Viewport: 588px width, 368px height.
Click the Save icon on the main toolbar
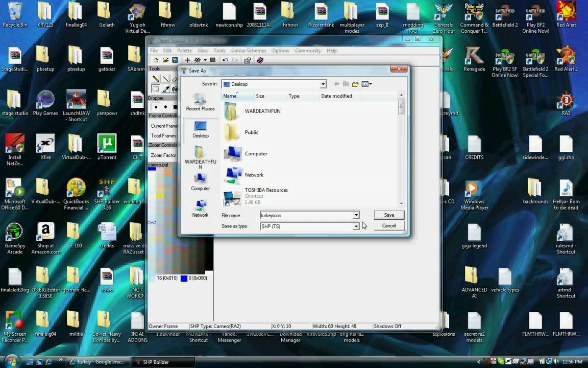(174, 60)
